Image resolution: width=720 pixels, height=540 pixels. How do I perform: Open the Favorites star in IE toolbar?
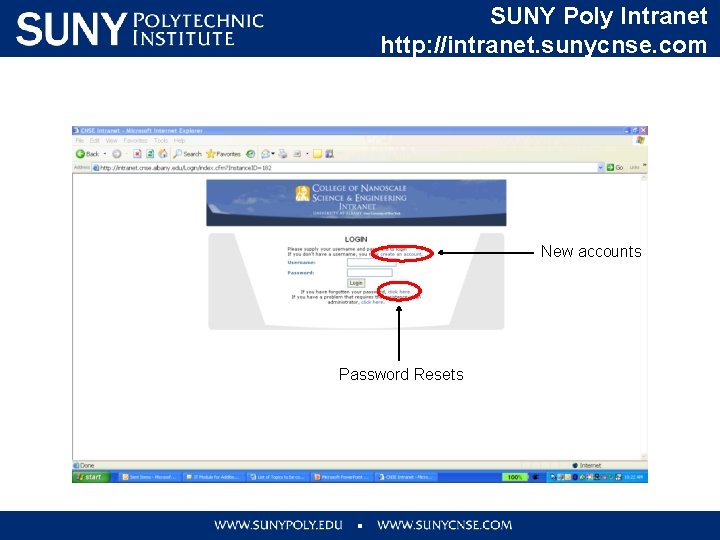224,154
